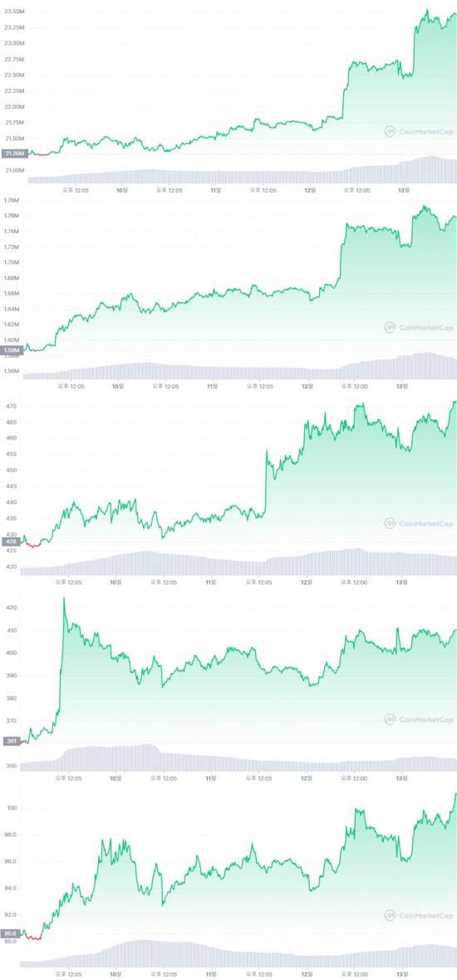The height and width of the screenshot is (980, 457).
Task: Click the CoinMarketCap logo in the 21.26M chart
Action: (x=418, y=131)
